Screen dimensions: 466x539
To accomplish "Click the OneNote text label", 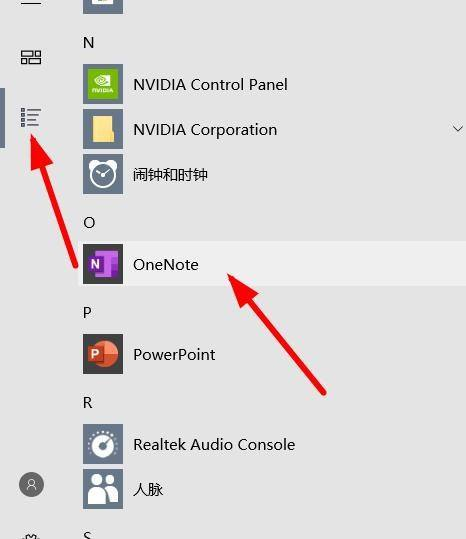I will 166,265.
